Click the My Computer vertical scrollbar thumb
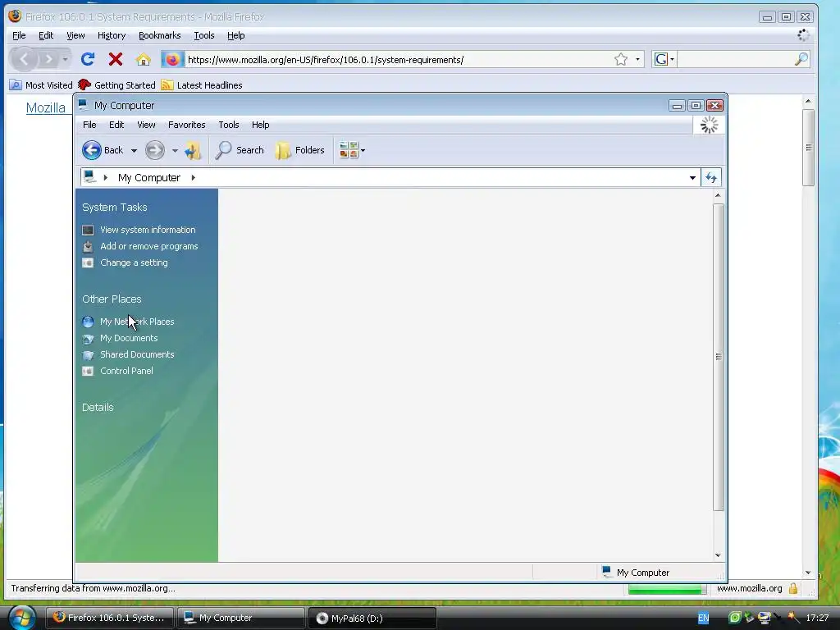 (719, 357)
